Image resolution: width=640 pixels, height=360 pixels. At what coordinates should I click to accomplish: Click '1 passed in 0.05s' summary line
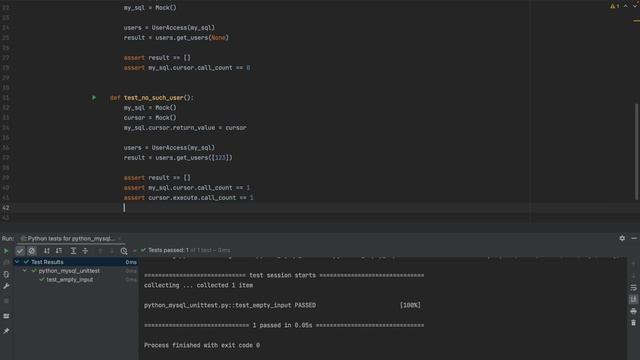click(x=284, y=325)
